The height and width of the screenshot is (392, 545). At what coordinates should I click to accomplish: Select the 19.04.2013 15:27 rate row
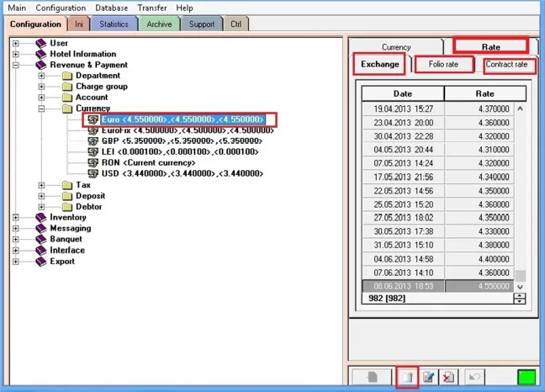click(x=438, y=109)
